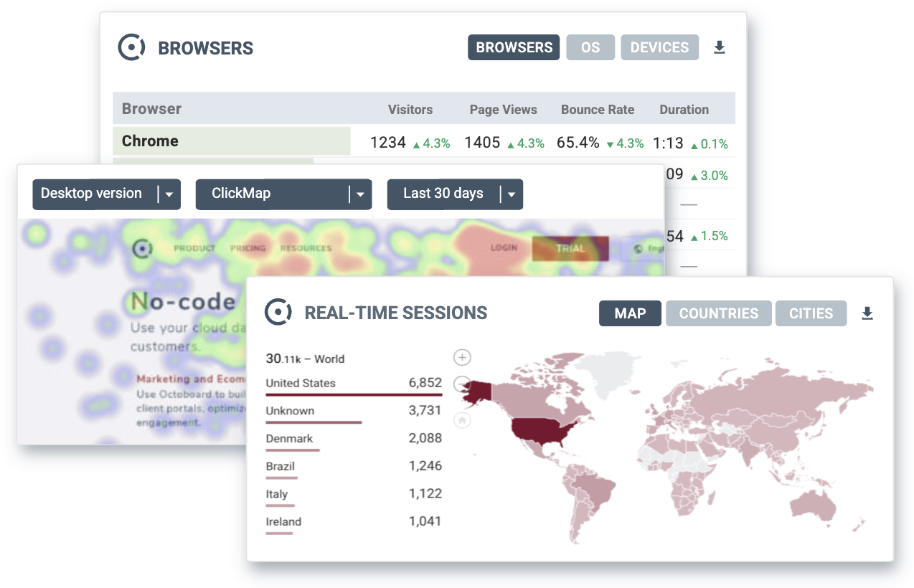Click the Browser column header
Image resolution: width=914 pixels, height=588 pixels.
tap(151, 109)
